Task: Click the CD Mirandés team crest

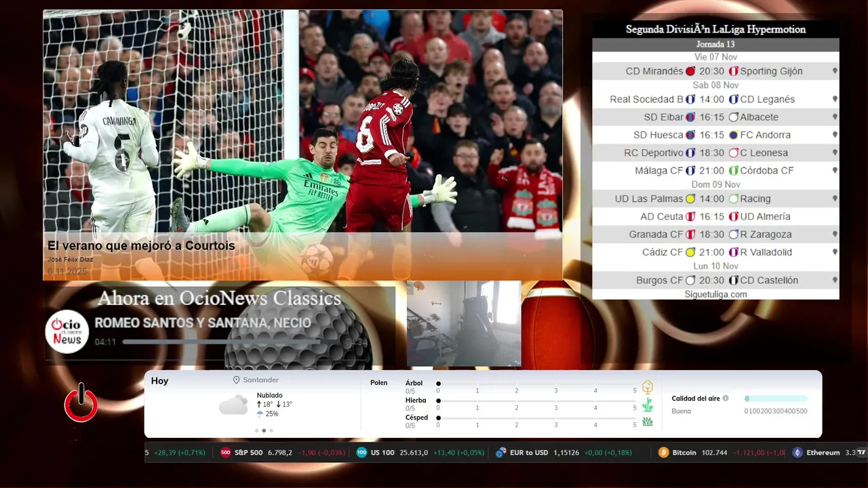Action: click(x=690, y=71)
